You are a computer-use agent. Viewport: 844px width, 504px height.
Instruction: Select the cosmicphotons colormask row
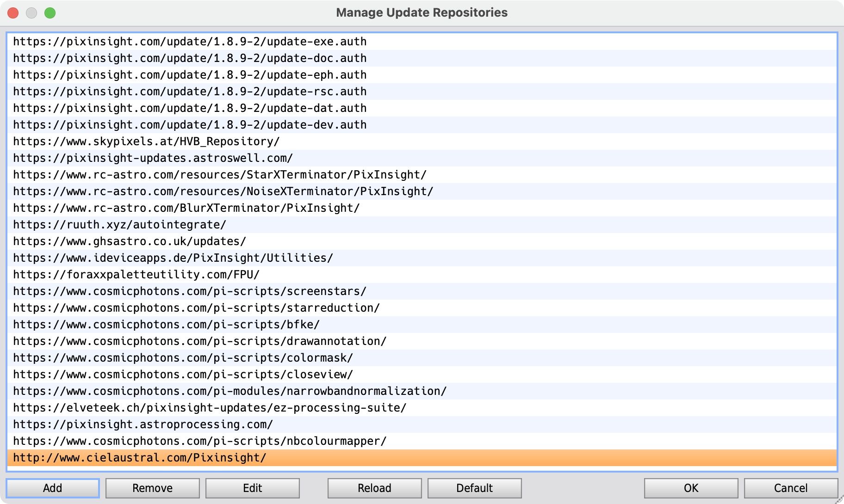coord(422,358)
